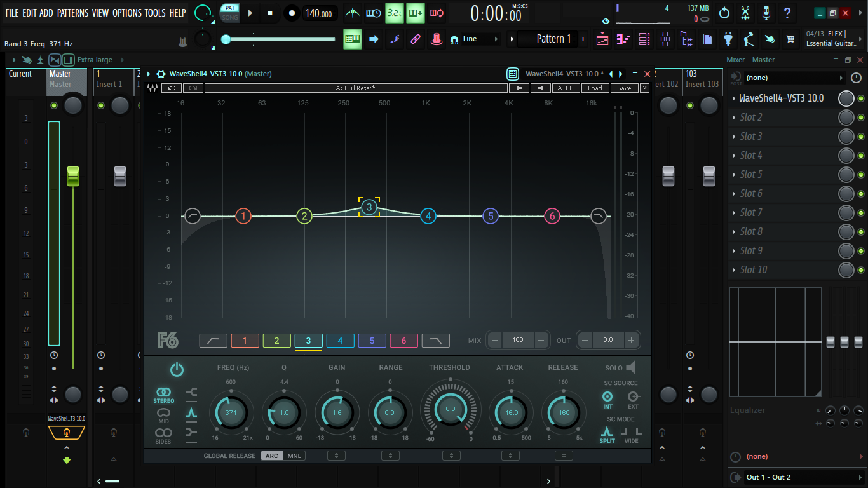Toggle the metronome icon
The width and height of the screenshot is (868, 488).
(352, 13)
